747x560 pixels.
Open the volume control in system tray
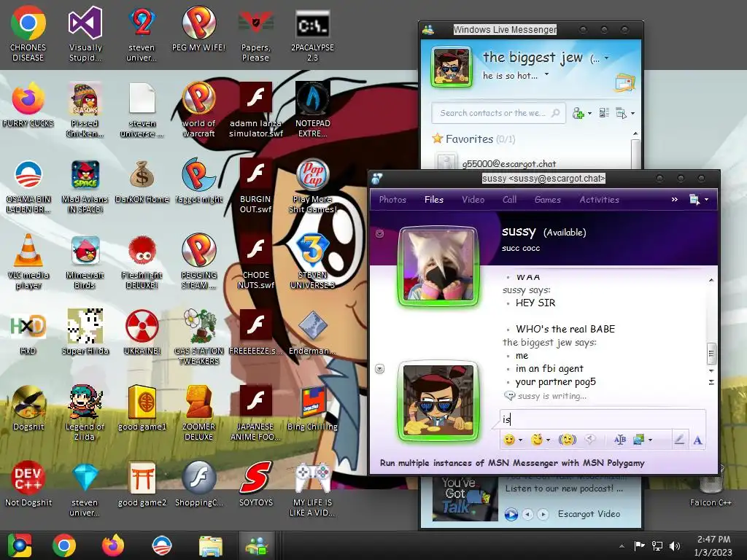(x=675, y=546)
